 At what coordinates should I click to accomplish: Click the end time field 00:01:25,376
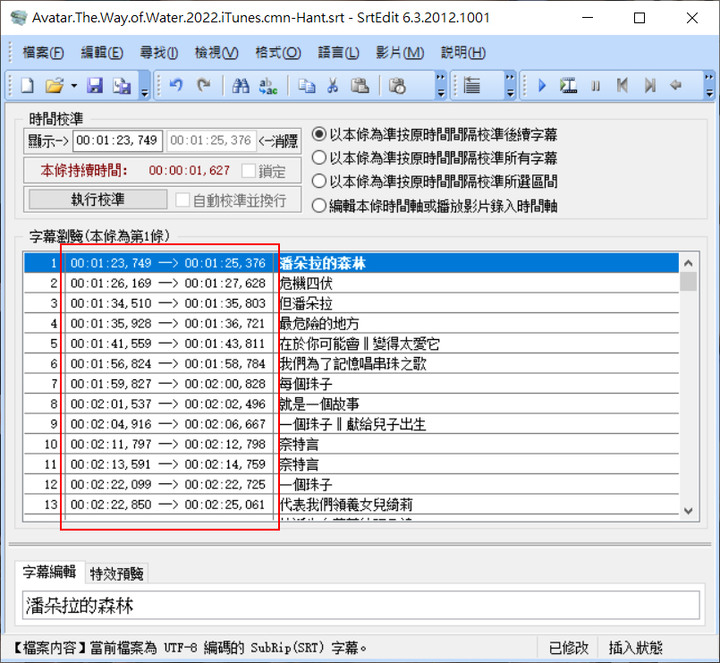[211, 140]
